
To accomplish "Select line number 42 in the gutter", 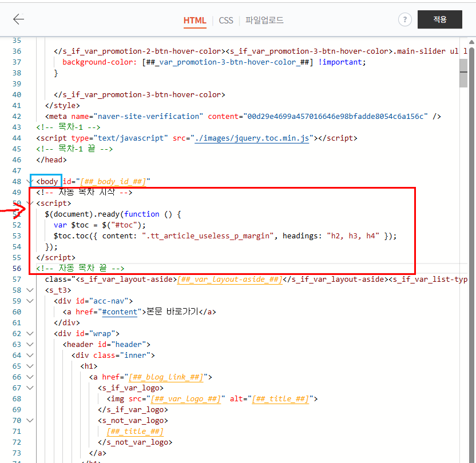I will click(x=17, y=117).
